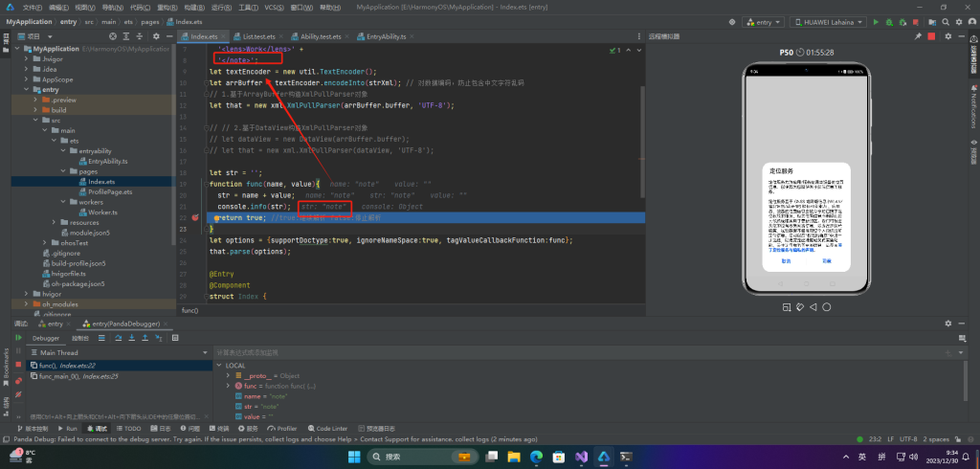
Task: Open the Code Linter tool window
Action: tap(327, 429)
